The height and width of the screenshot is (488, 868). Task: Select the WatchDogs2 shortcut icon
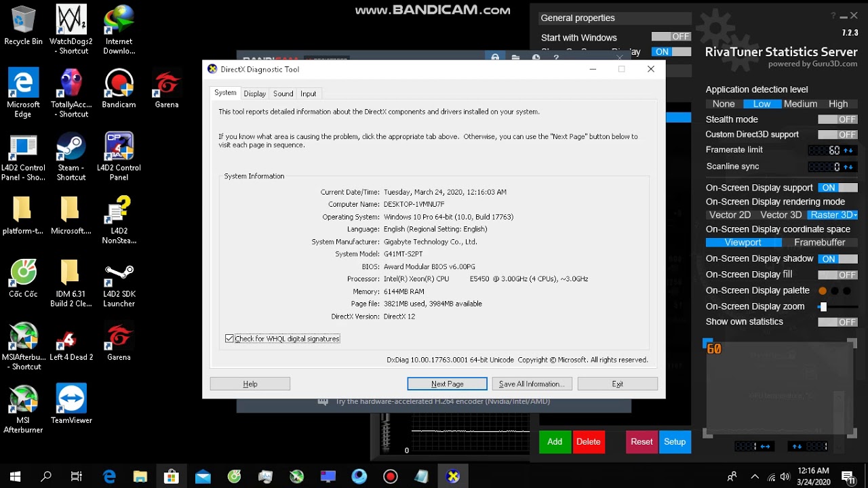(71, 30)
